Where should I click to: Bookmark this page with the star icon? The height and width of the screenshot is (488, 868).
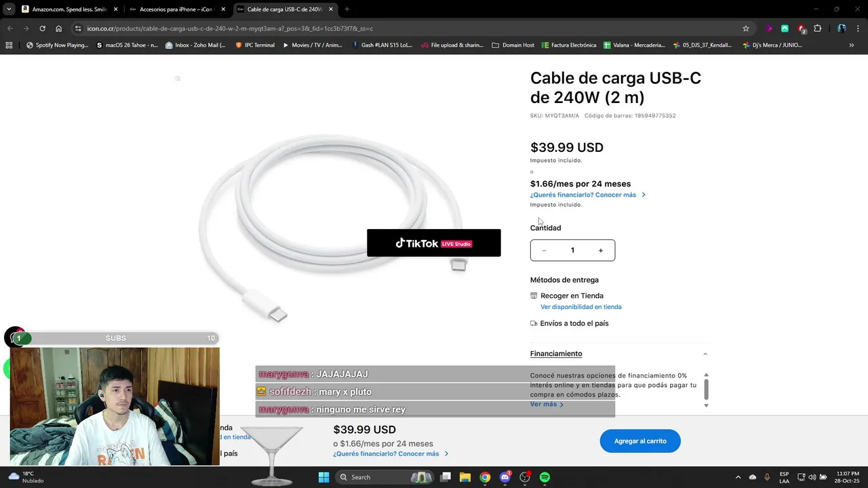(746, 28)
